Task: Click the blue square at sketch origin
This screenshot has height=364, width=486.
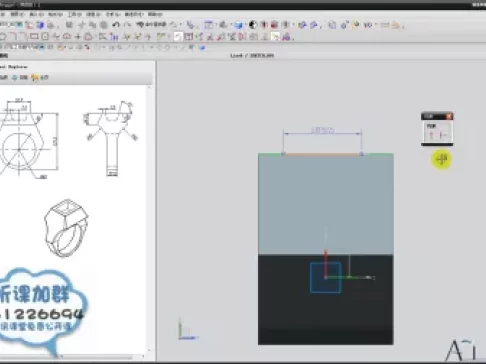Action: pos(325,277)
